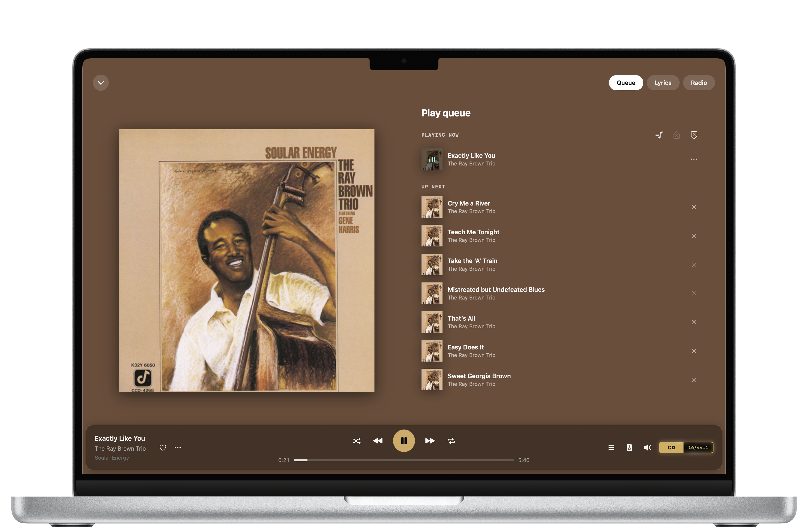Click The Ray Brown Trio under Exactly Like You in queue
Image resolution: width=808 pixels, height=532 pixels.
coord(471,164)
